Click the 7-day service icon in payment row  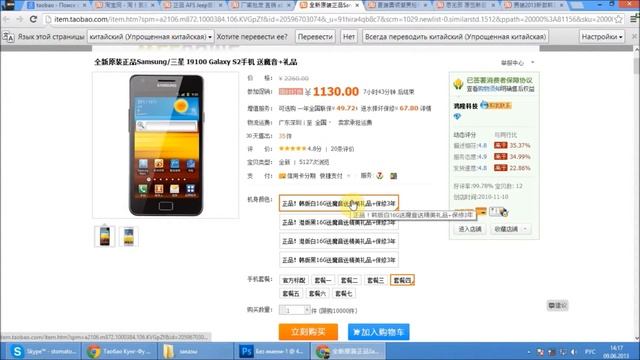coord(380,176)
